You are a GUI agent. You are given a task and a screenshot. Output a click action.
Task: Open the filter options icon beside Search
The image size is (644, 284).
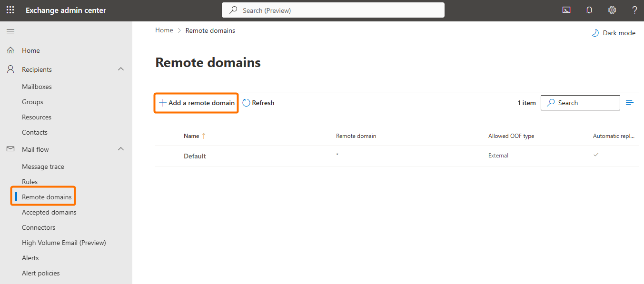[630, 103]
